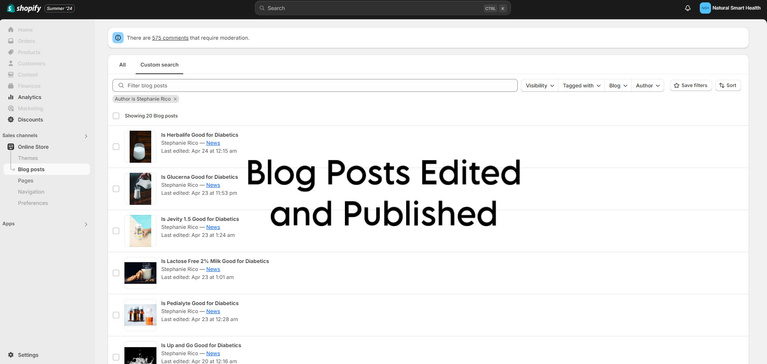Expand the Apps section chevron
The width and height of the screenshot is (767, 364).
click(86, 225)
